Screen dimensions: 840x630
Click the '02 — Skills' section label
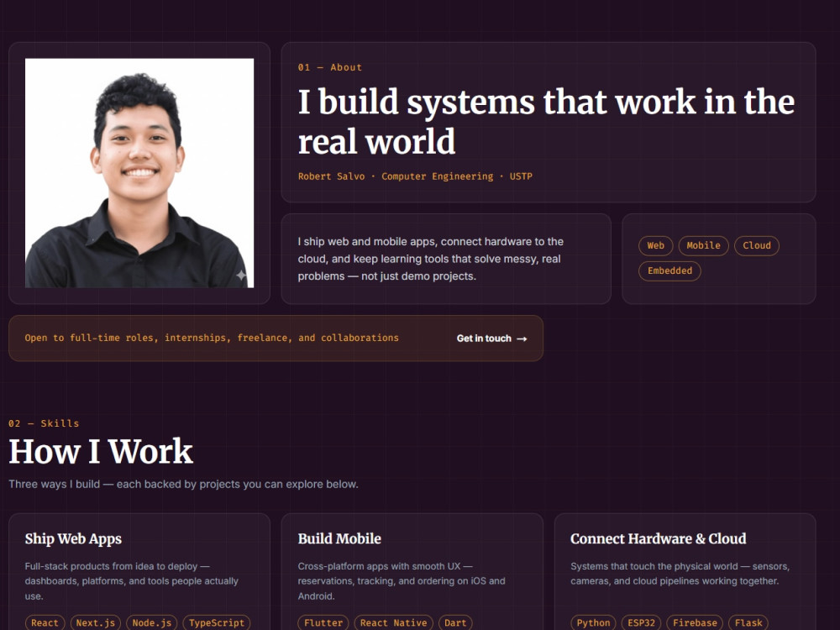point(44,423)
